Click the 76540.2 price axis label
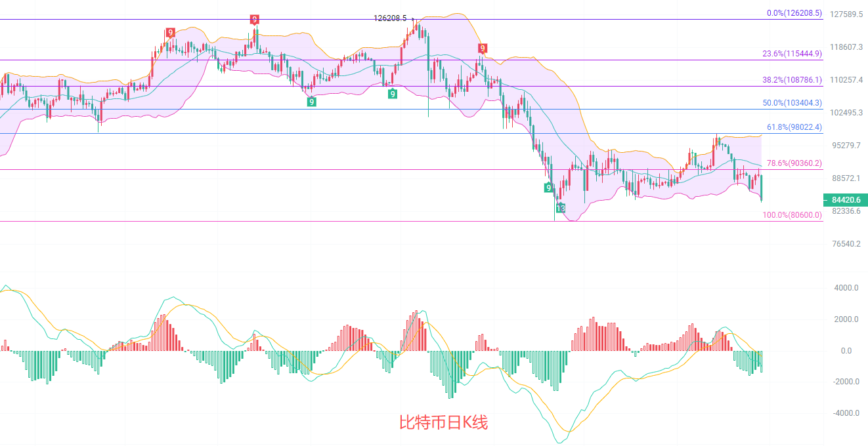 click(847, 244)
